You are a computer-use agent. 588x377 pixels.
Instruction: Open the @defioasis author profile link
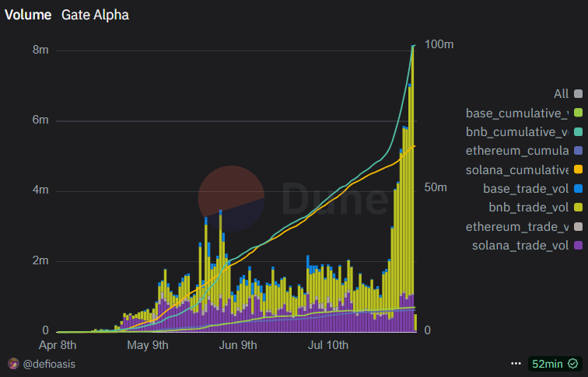coord(49,364)
